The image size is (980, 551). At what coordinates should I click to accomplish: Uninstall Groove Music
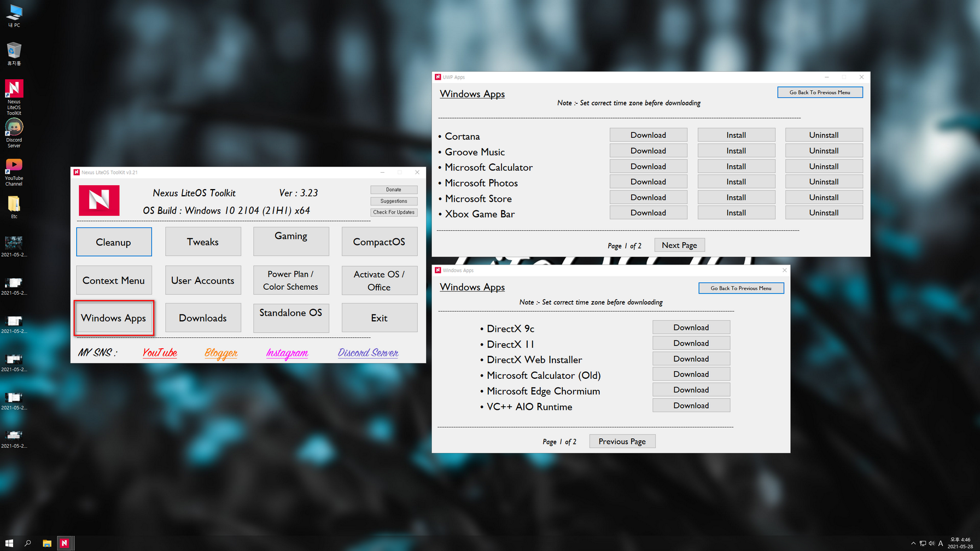(824, 150)
